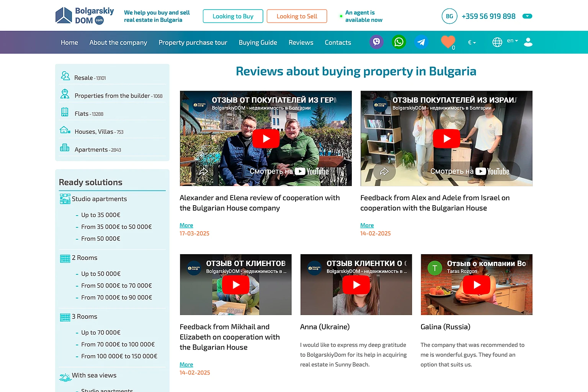Viewport: 588px width, 392px height.
Task: Open the Buying Guide menu item
Action: point(258,42)
